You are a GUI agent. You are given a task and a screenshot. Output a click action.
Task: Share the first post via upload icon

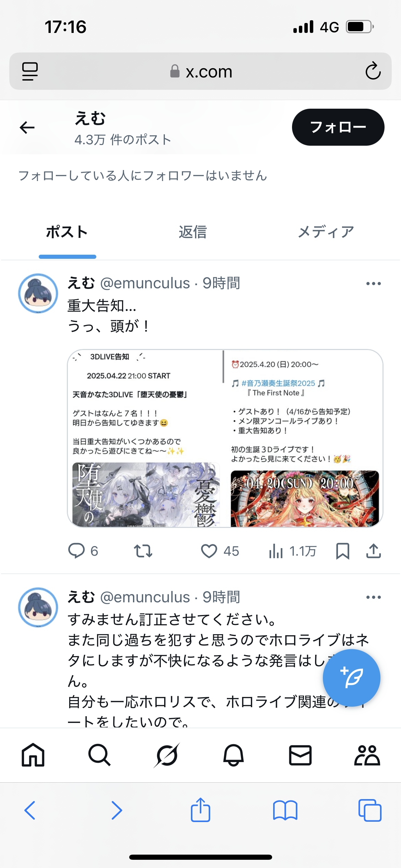(374, 551)
